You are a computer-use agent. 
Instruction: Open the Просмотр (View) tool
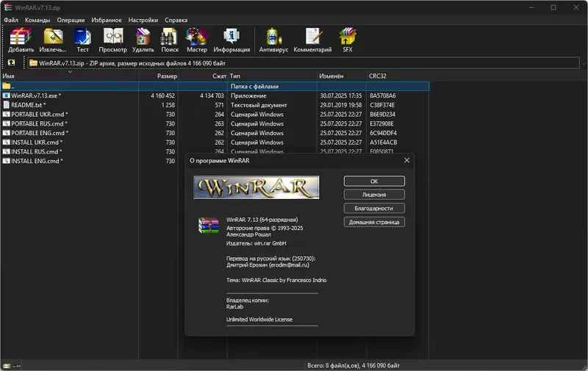[x=113, y=40]
